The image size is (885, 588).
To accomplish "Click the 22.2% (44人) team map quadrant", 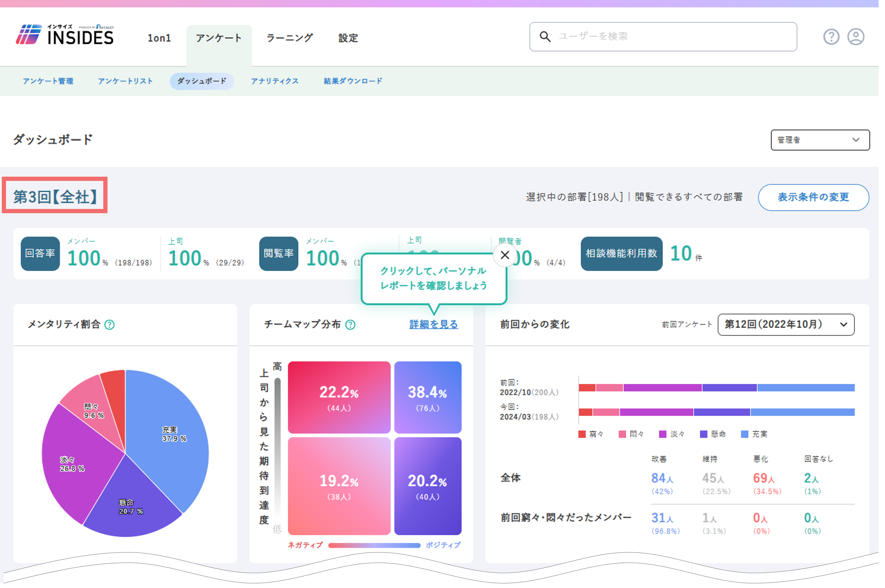I will pos(339,397).
